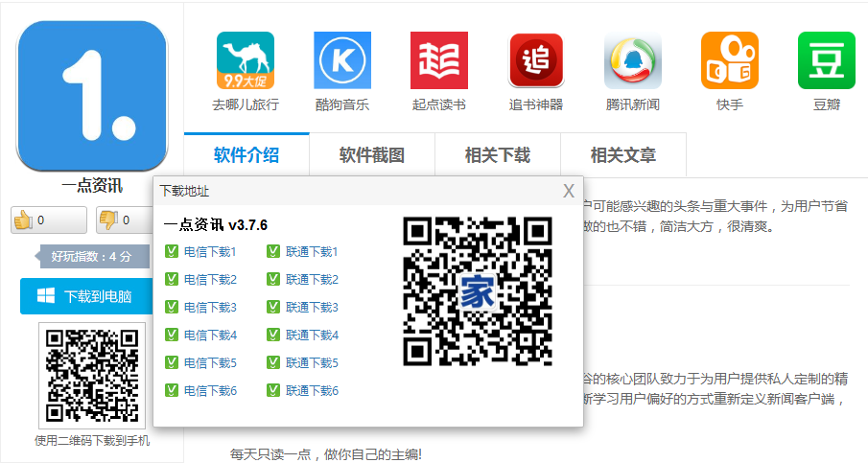Click the 好玩指数：4 分 rating badge
This screenshot has width=868, height=463.
[x=92, y=257]
